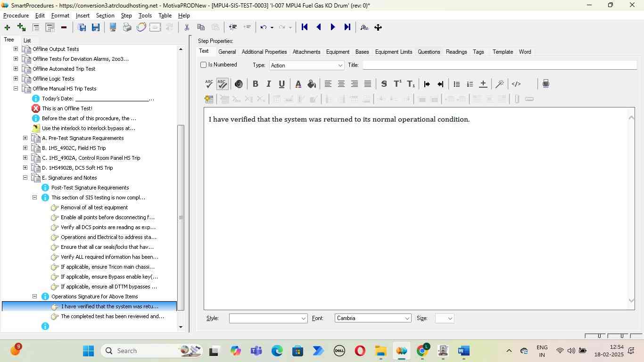
Task: Click the scissors cut icon
Action: (187, 27)
